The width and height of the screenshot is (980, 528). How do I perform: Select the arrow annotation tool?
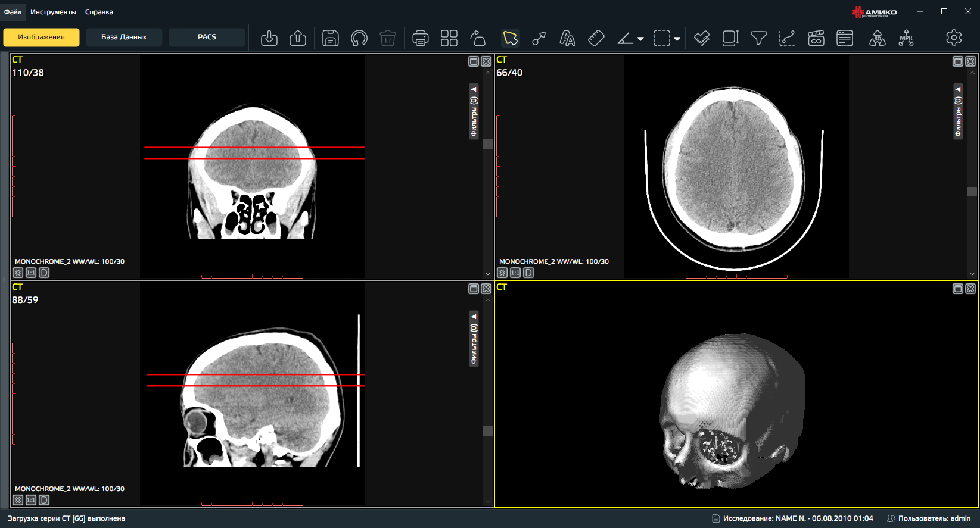pos(539,38)
